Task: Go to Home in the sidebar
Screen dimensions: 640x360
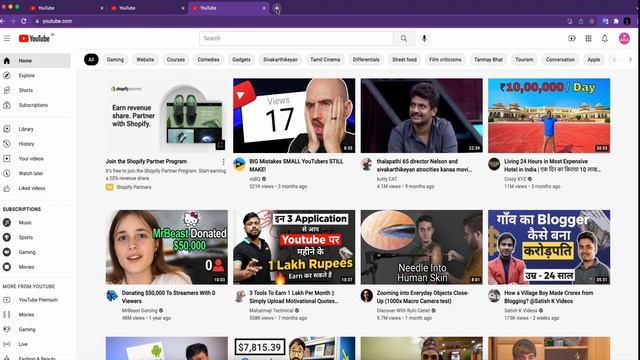Action: click(35, 60)
